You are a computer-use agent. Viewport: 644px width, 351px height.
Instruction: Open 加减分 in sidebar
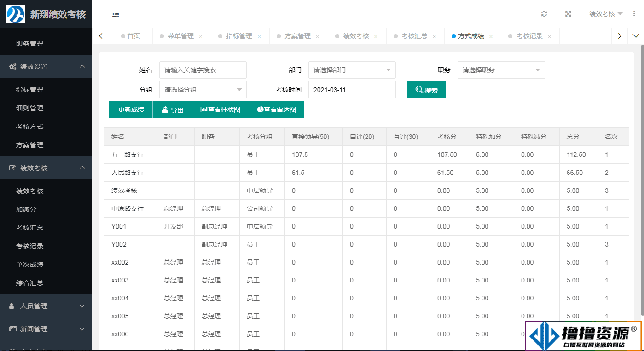tap(46, 209)
